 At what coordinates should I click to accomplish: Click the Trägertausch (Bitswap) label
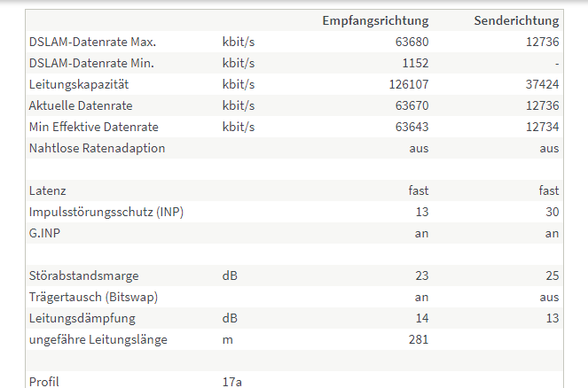(x=93, y=298)
